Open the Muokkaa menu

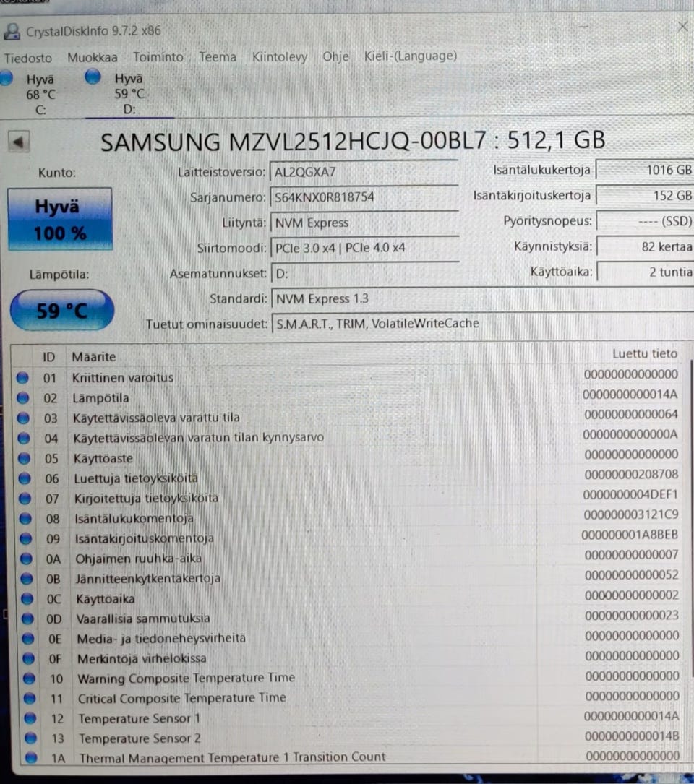pyautogui.click(x=93, y=58)
